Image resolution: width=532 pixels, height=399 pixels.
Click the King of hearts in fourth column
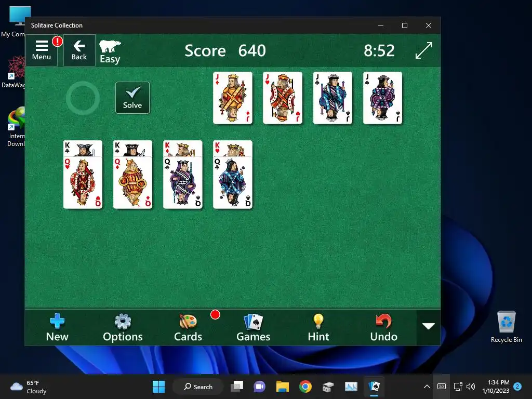233,148
